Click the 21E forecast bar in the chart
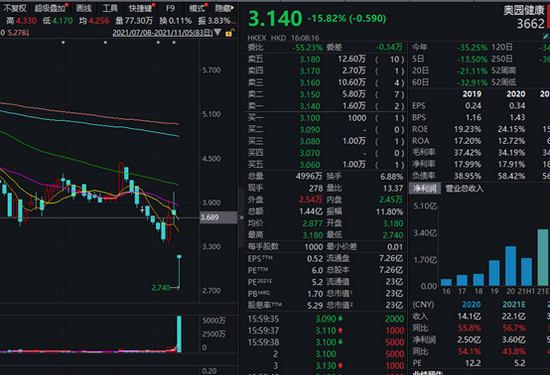This screenshot has width=550, height=375. pyautogui.click(x=543, y=257)
